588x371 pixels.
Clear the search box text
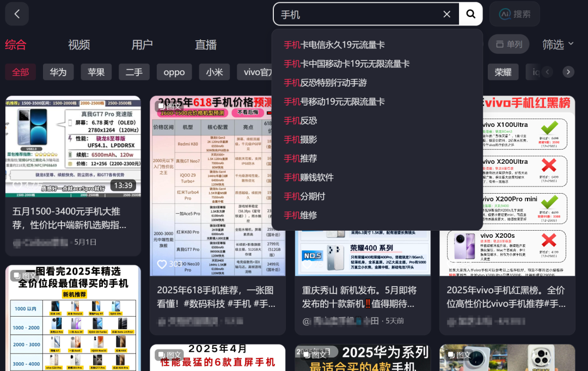(446, 14)
